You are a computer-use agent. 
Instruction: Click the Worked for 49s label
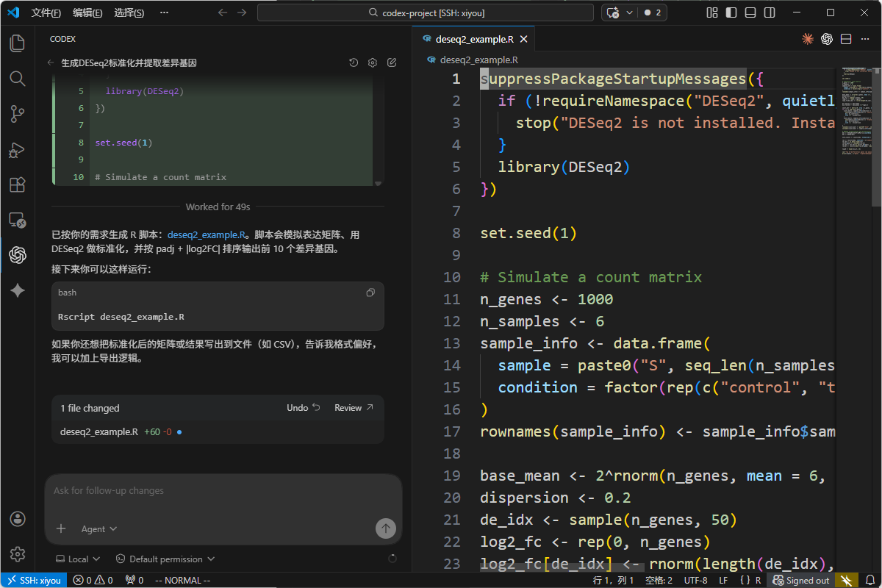(x=218, y=207)
